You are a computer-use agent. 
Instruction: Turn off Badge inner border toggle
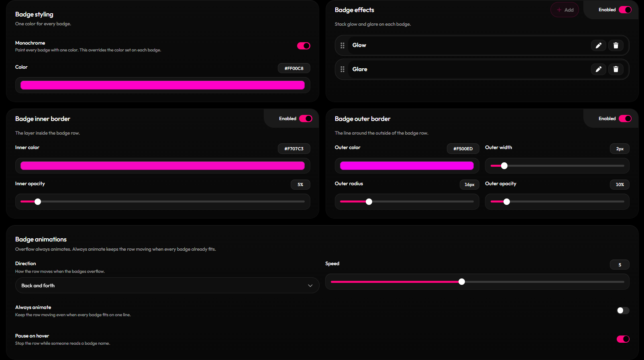(306, 119)
